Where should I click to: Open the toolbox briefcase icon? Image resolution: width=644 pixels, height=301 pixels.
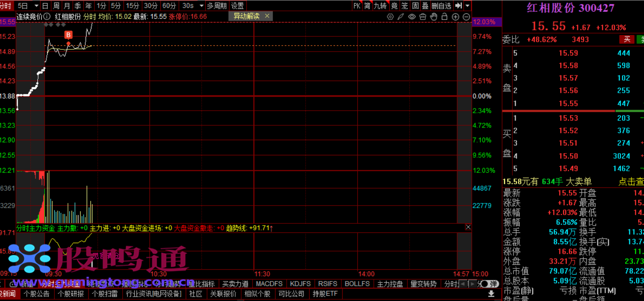(x=423, y=16)
